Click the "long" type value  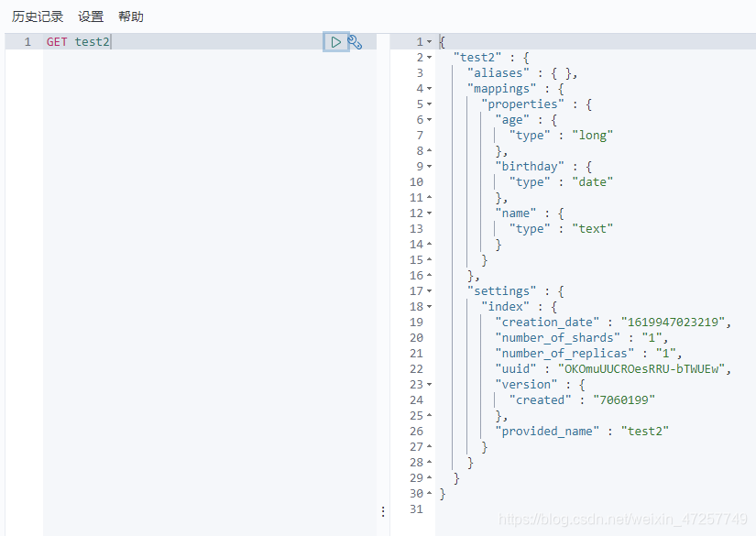592,136
